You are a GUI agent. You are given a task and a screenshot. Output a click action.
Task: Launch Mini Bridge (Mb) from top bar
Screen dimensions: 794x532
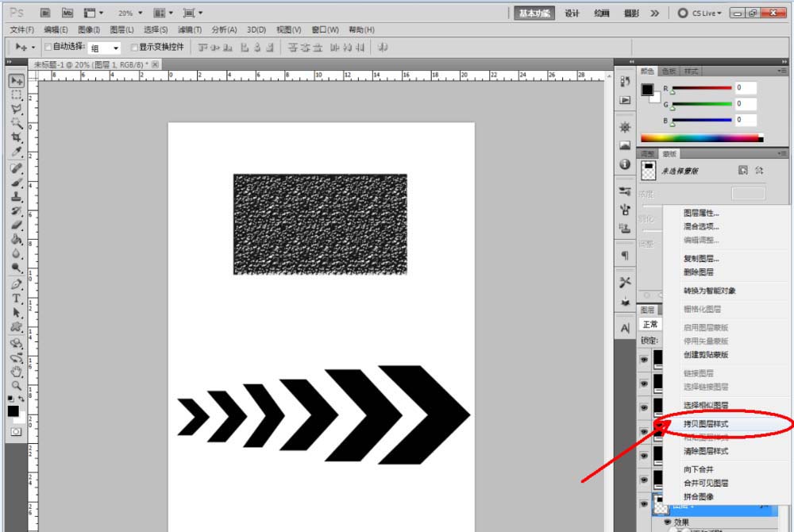[67, 13]
